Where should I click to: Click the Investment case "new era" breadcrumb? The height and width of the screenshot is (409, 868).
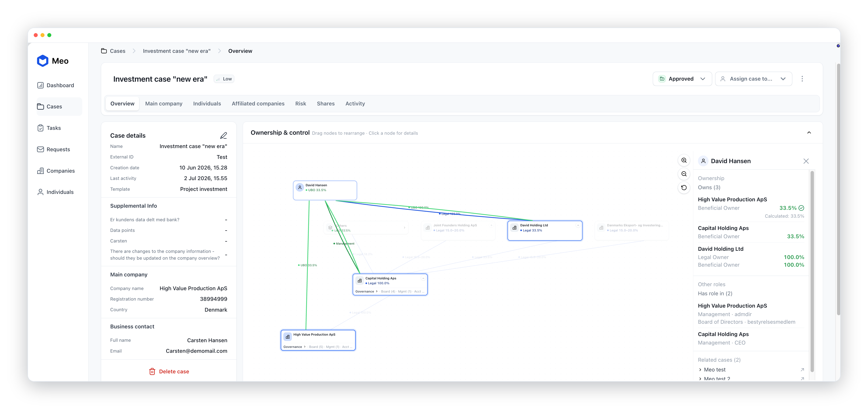coord(177,51)
